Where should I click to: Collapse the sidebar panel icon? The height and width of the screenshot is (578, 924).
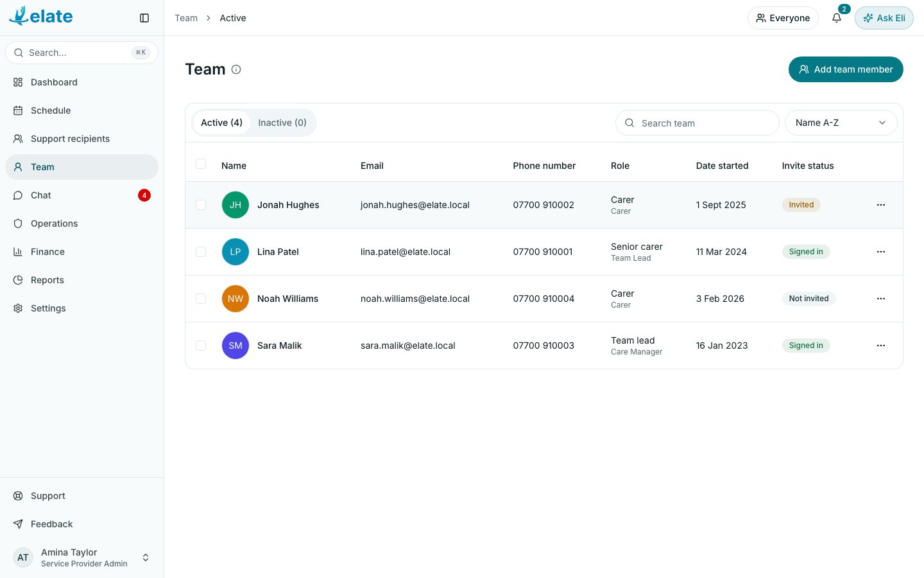[144, 18]
